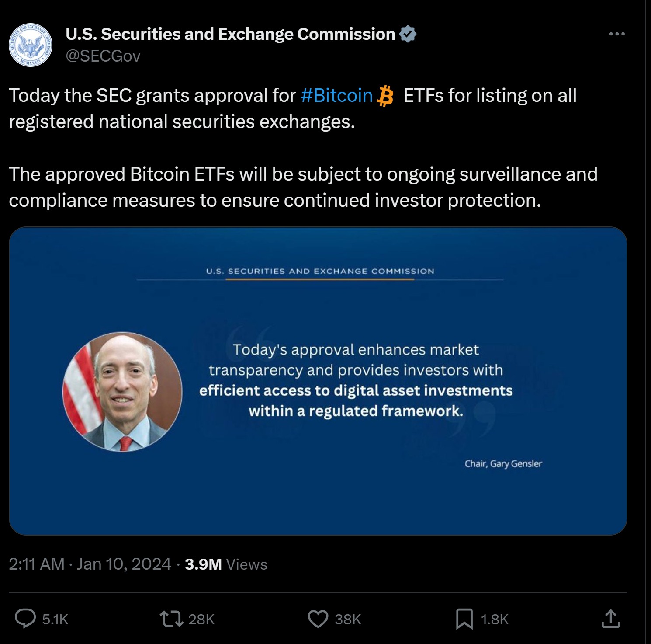Click the verified badge next to the account name
The image size is (651, 644).
click(x=408, y=33)
